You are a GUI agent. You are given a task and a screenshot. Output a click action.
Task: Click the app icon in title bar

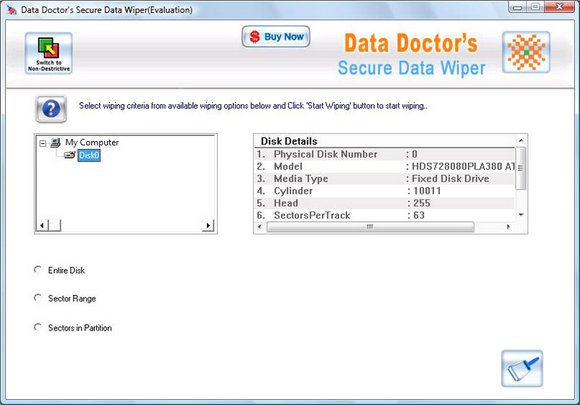pyautogui.click(x=12, y=10)
